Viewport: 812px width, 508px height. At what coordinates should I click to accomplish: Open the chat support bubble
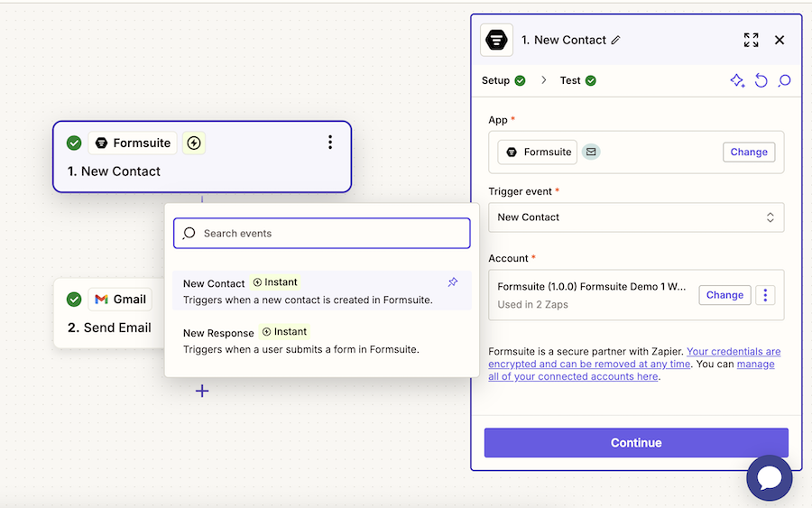[769, 478]
